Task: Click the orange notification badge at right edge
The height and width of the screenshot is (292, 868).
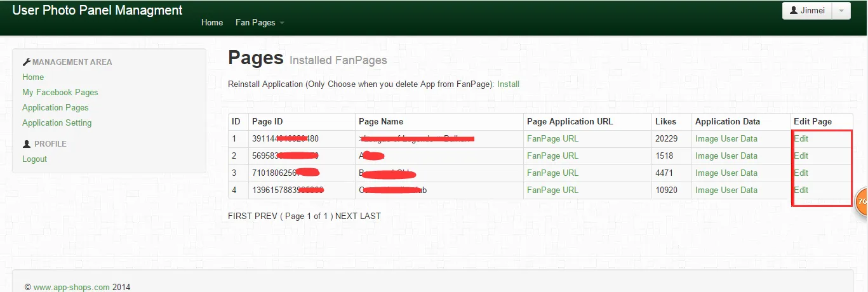Action: [862, 201]
